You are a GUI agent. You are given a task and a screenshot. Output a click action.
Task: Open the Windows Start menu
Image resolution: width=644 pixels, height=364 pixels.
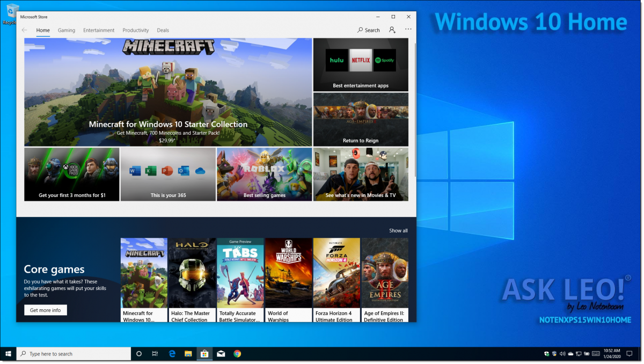(x=8, y=354)
